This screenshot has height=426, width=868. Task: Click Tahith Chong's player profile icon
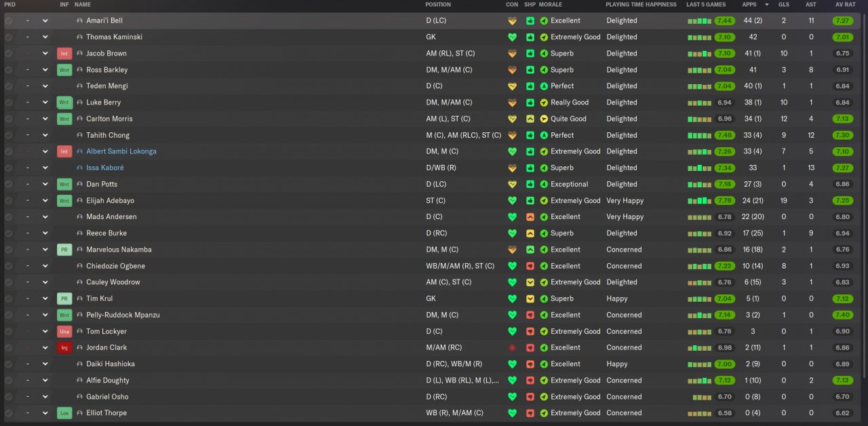point(80,135)
